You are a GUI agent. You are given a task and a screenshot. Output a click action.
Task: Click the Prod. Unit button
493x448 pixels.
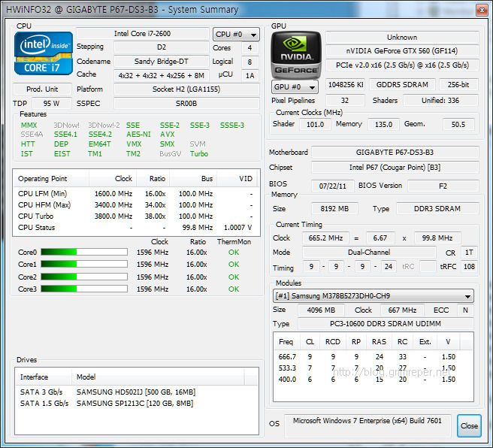[x=42, y=89]
